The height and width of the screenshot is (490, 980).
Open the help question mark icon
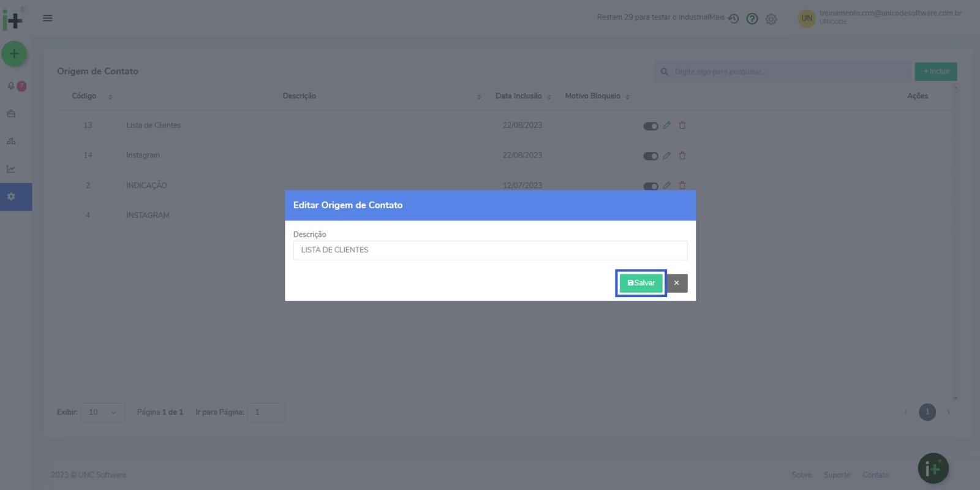pyautogui.click(x=752, y=19)
